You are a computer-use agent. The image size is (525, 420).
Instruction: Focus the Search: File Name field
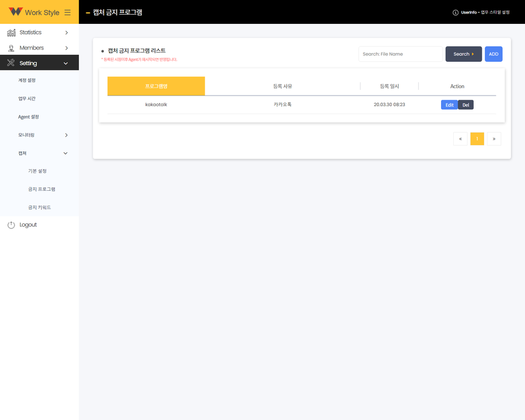coord(400,54)
